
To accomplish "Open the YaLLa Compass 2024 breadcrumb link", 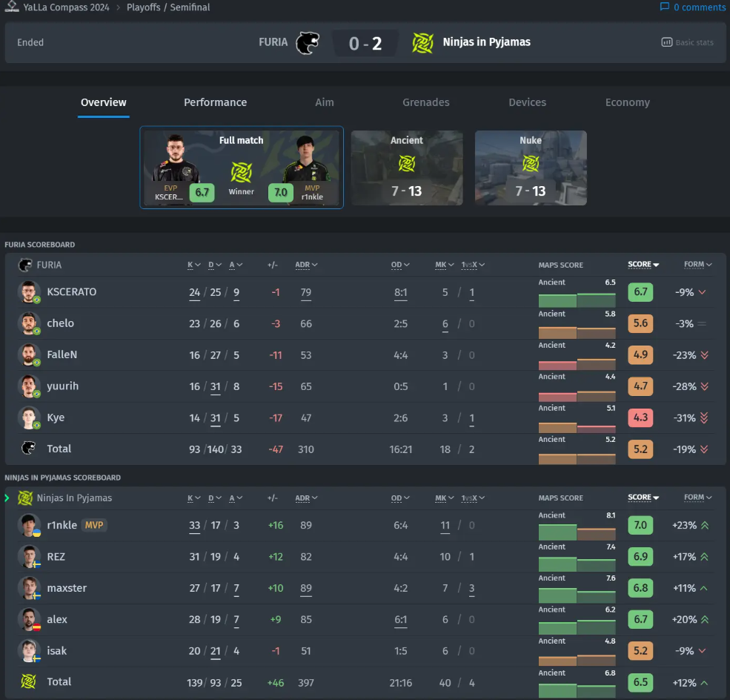I will pyautogui.click(x=65, y=7).
